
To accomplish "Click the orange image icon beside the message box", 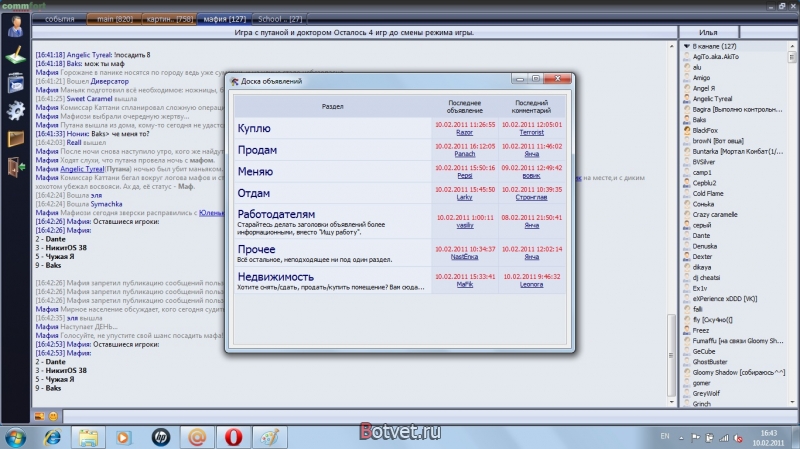I will tap(39, 416).
